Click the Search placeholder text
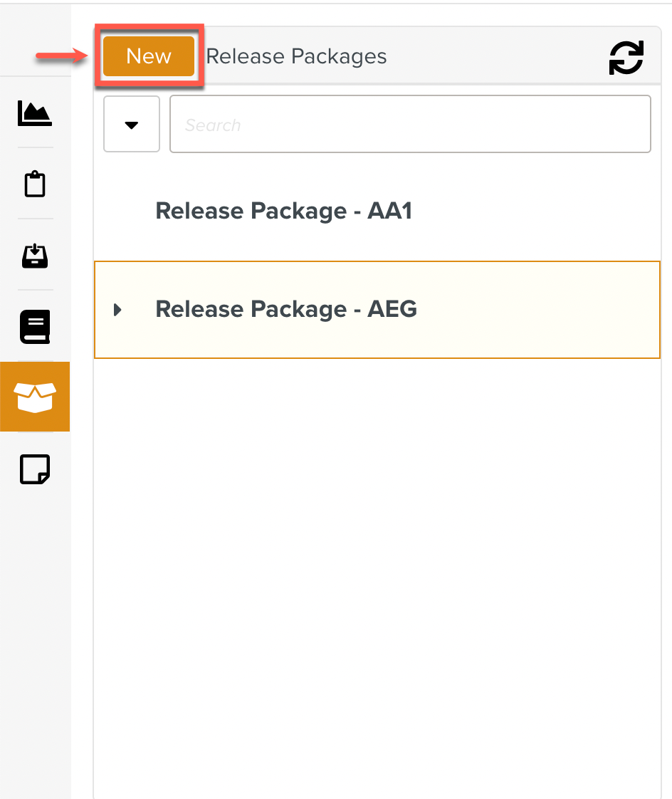The height and width of the screenshot is (799, 672). (213, 125)
